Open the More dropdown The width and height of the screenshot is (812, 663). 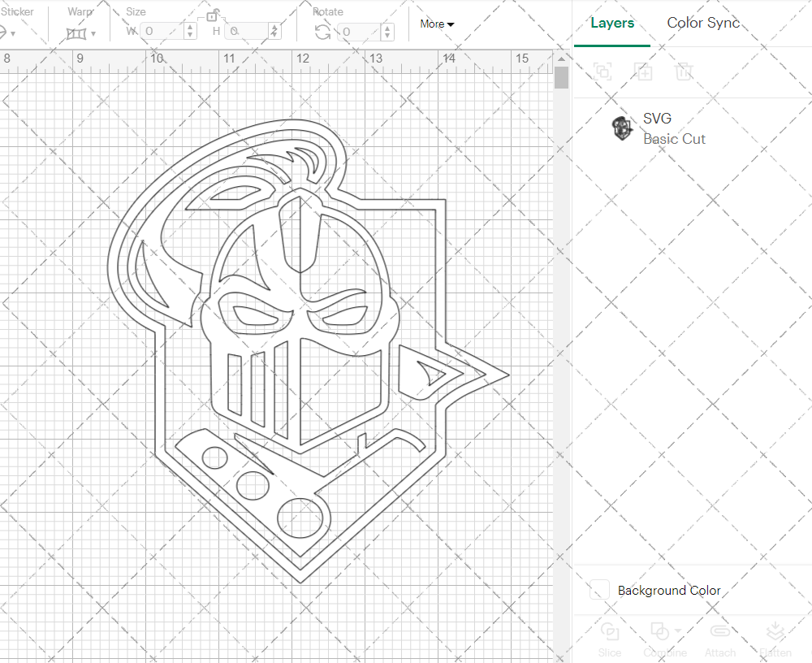pos(436,24)
